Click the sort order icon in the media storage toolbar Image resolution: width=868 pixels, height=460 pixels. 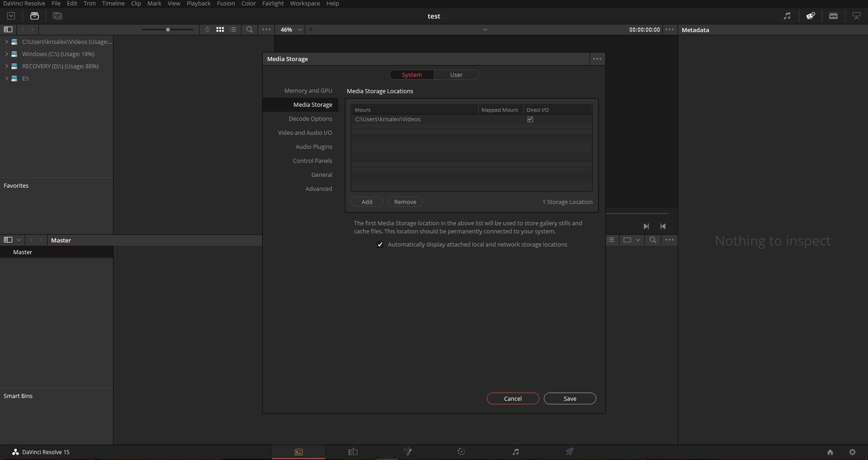pyautogui.click(x=207, y=29)
